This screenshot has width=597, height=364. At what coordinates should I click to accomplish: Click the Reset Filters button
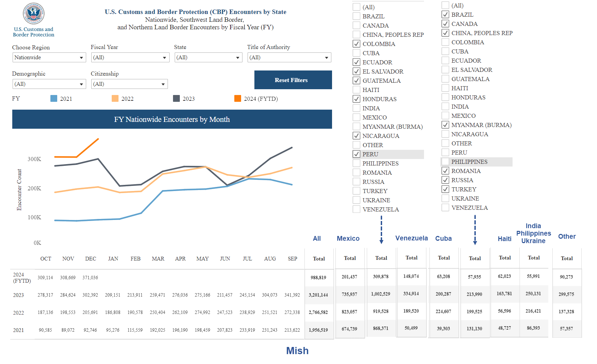[x=293, y=80]
